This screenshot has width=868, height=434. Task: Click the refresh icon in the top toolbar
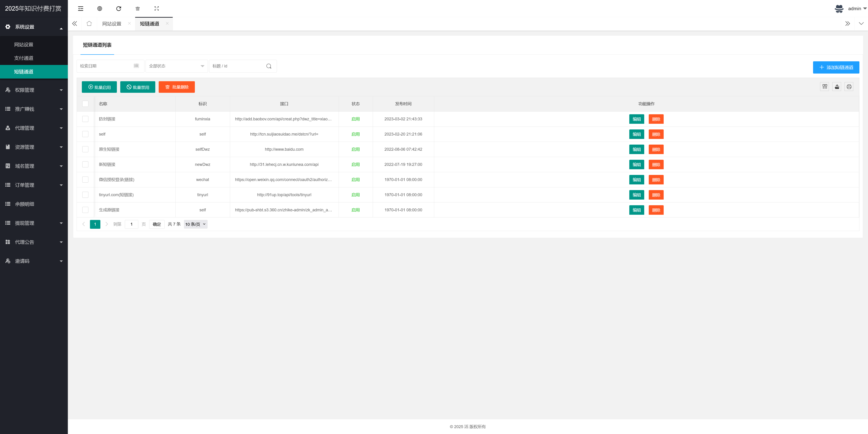pyautogui.click(x=119, y=8)
